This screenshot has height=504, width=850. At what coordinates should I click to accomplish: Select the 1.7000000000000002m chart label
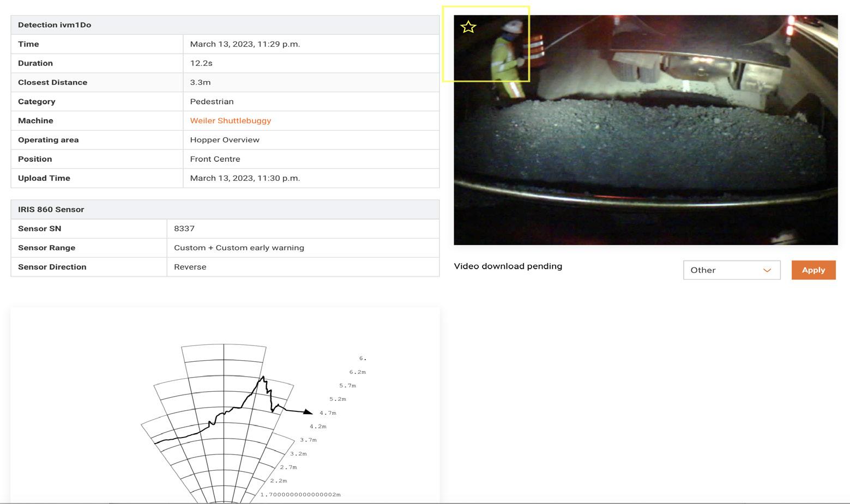tap(300, 495)
